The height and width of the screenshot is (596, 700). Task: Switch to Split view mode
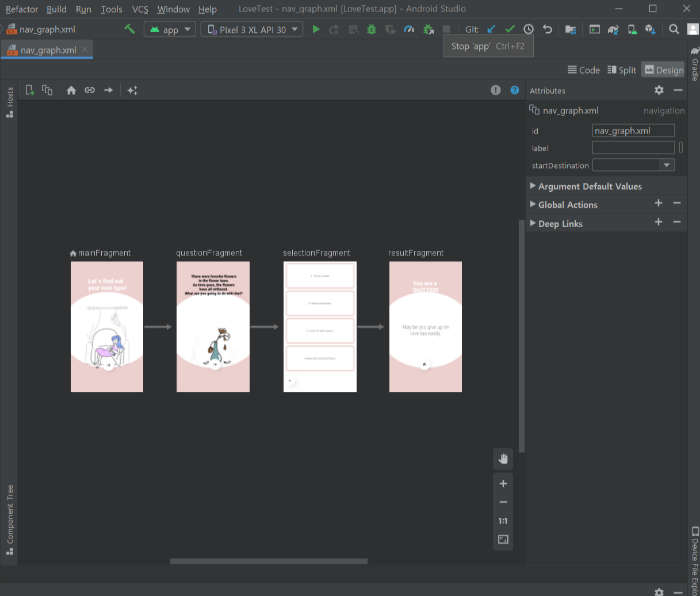(622, 70)
